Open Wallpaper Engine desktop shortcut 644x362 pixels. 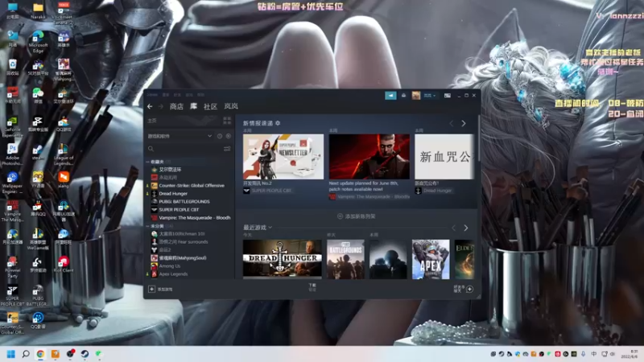12,183
